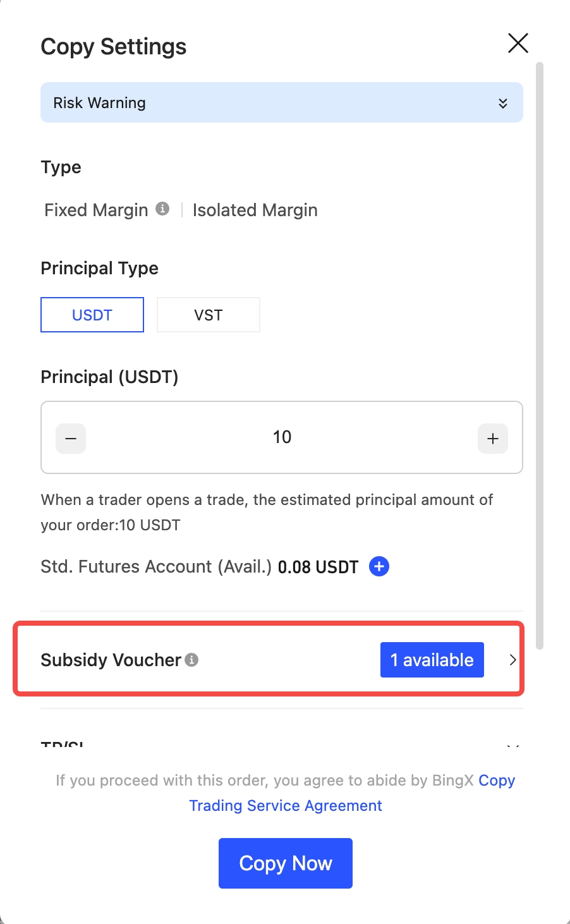Click the dialog's vertical scrollbar
This screenshot has height=924, width=570.
coord(539,354)
